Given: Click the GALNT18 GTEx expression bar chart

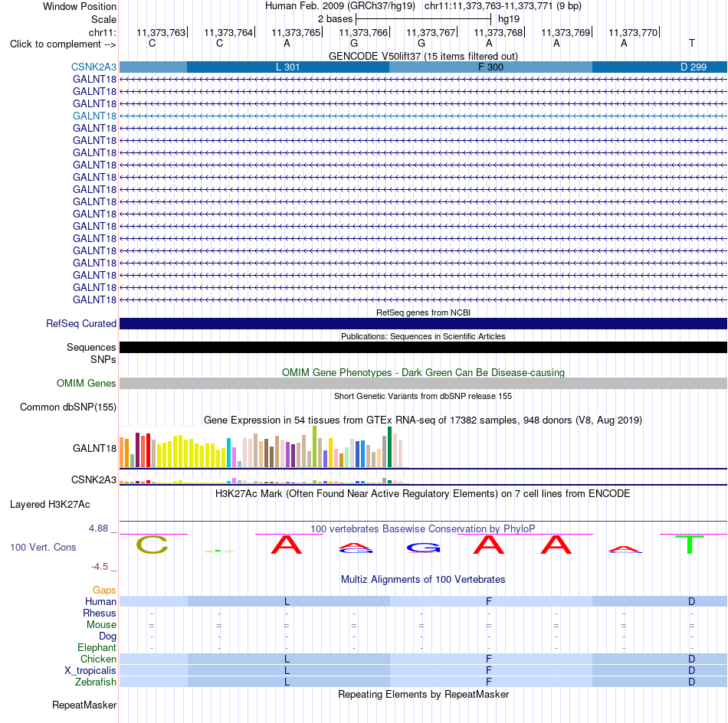Looking at the screenshot, I should pos(264,447).
